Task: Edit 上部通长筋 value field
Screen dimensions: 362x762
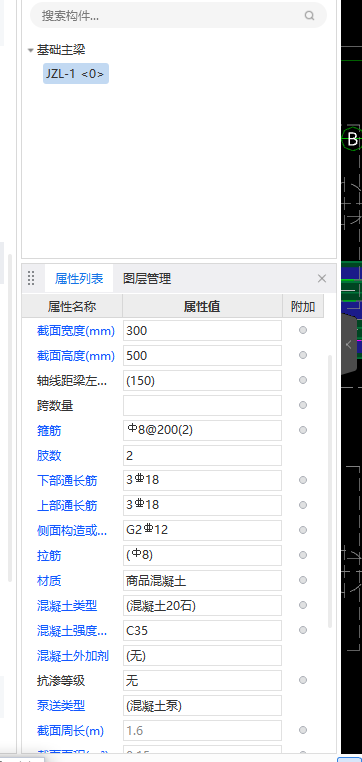Action: tap(202, 505)
